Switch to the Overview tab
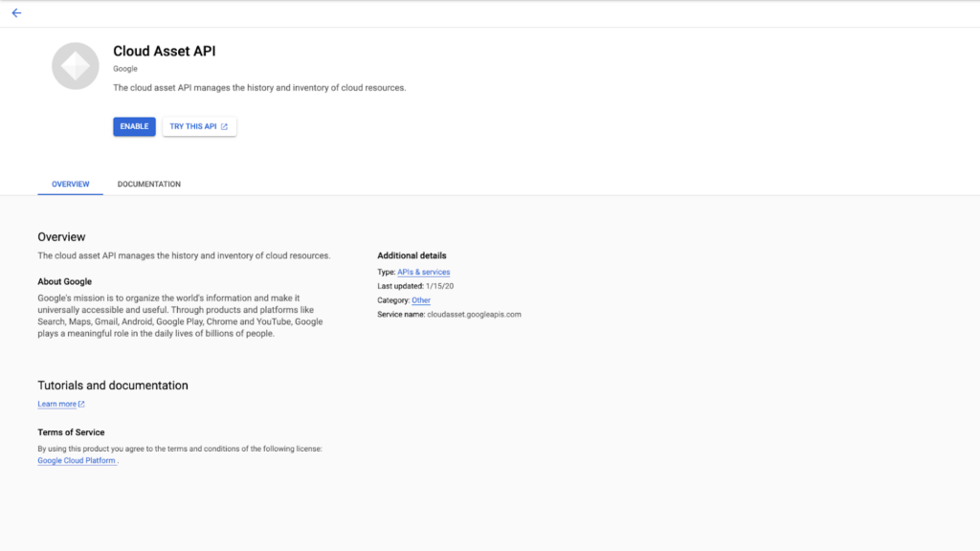Image resolution: width=980 pixels, height=551 pixels. [71, 185]
